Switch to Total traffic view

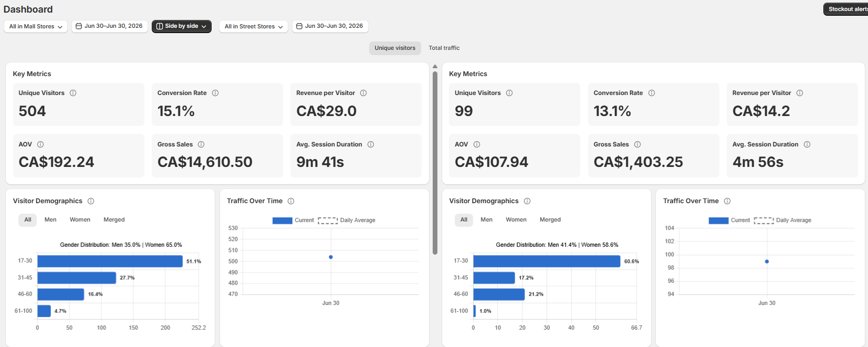tap(444, 48)
